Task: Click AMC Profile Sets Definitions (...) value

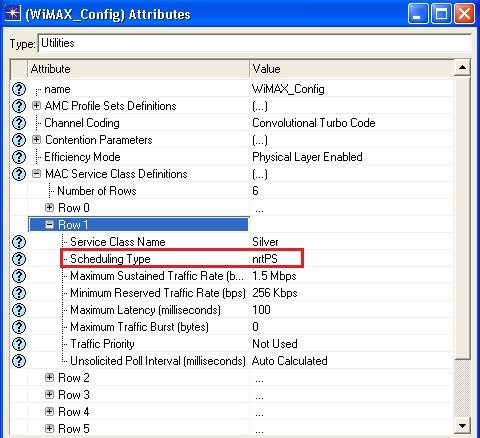Action: [260, 106]
